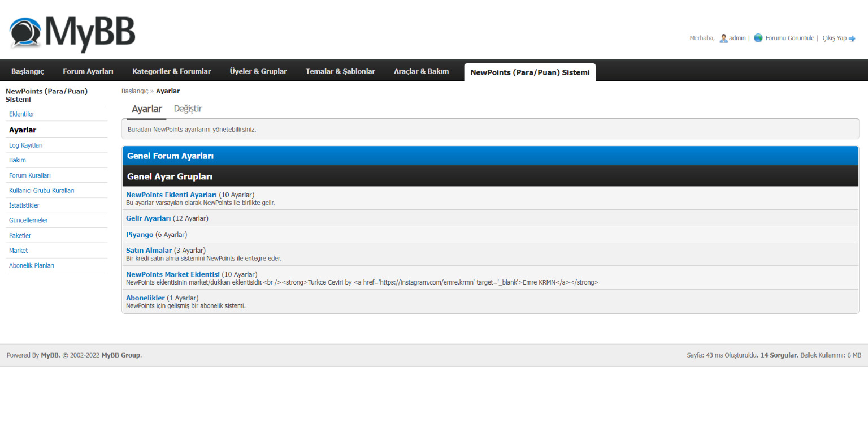The image size is (868, 422).
Task: Open Abonelik Planları in the sidebar
Action: click(32, 265)
